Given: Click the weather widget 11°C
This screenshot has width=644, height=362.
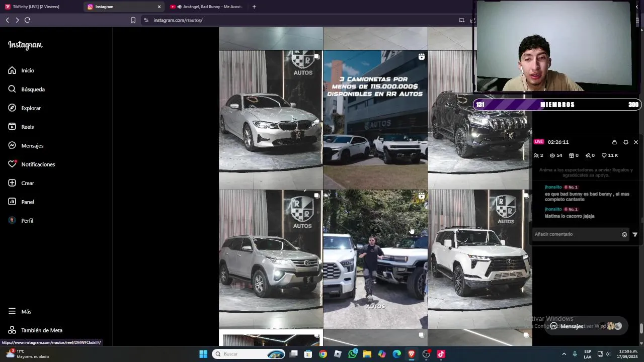Looking at the screenshot, I should (x=28, y=354).
